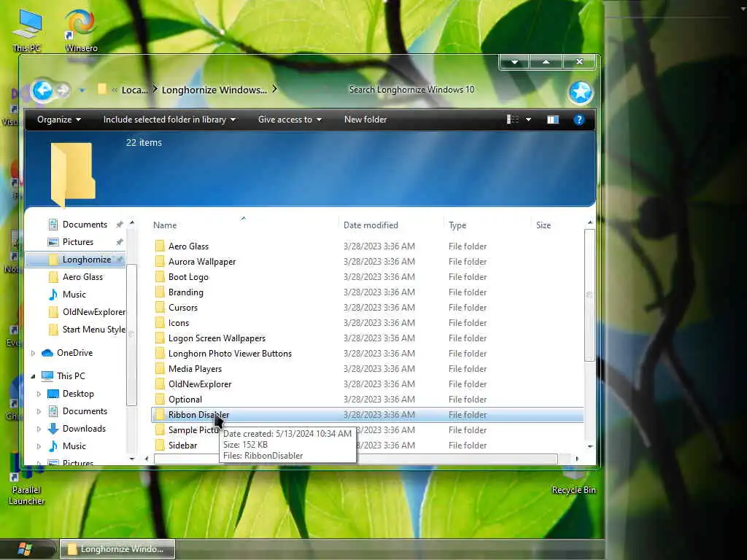Collapse the This PC tree node
The image size is (747, 560).
[33, 376]
